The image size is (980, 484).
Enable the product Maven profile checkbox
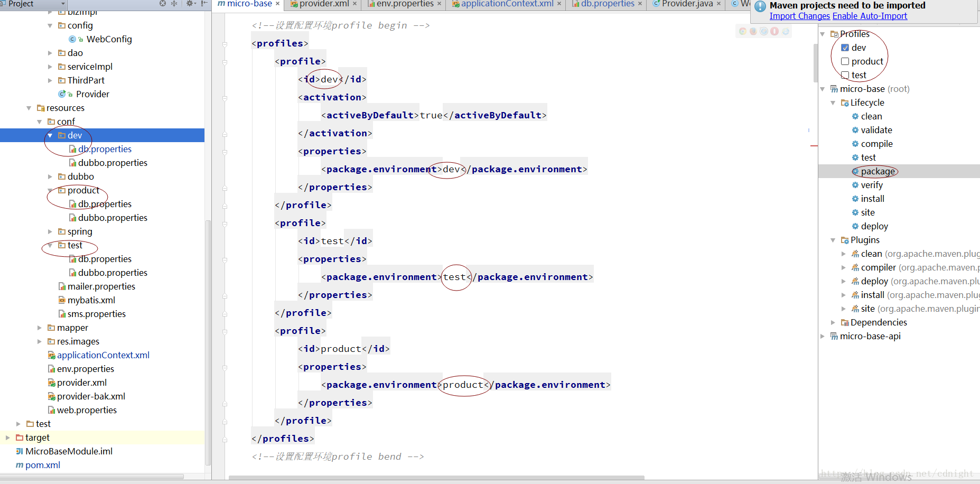coord(845,61)
